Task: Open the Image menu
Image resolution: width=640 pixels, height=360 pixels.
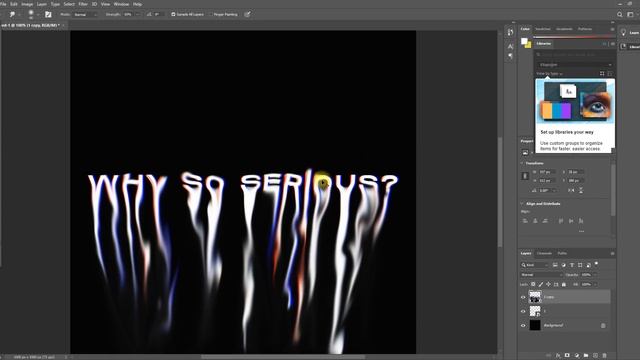Action: pyautogui.click(x=27, y=4)
